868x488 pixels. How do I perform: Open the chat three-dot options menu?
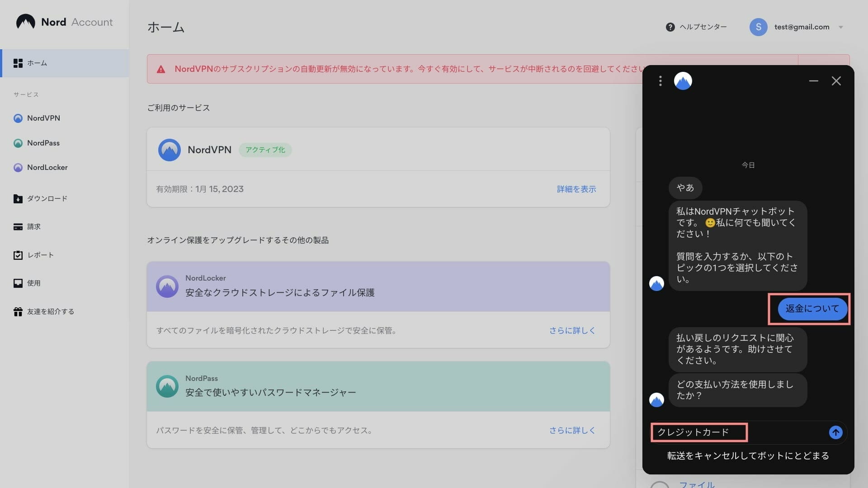tap(660, 81)
